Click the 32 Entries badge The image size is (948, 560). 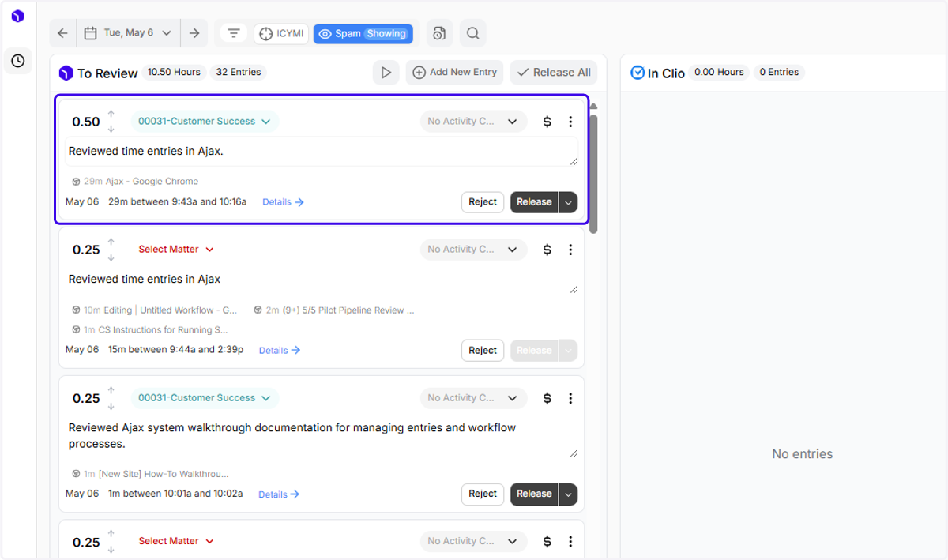pos(239,72)
